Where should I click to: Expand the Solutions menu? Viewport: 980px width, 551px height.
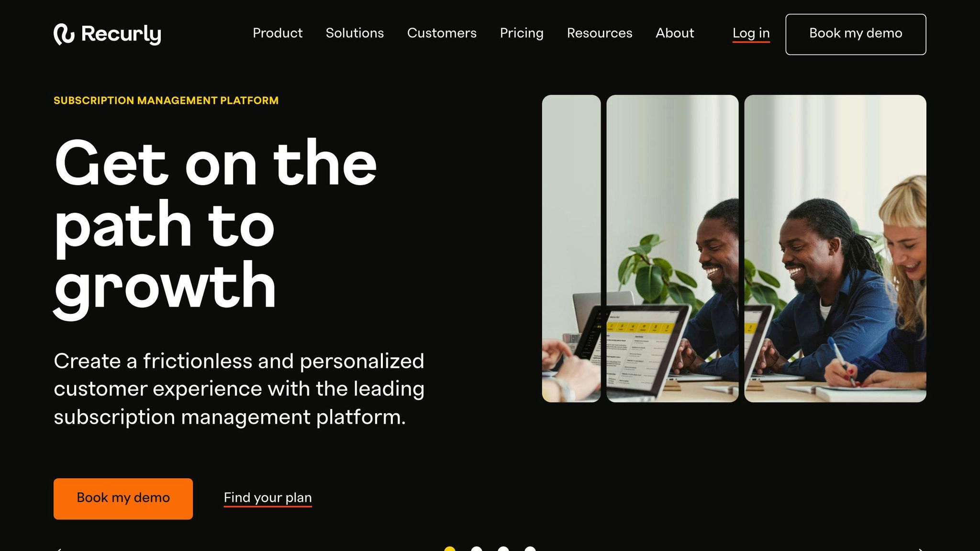(x=355, y=33)
